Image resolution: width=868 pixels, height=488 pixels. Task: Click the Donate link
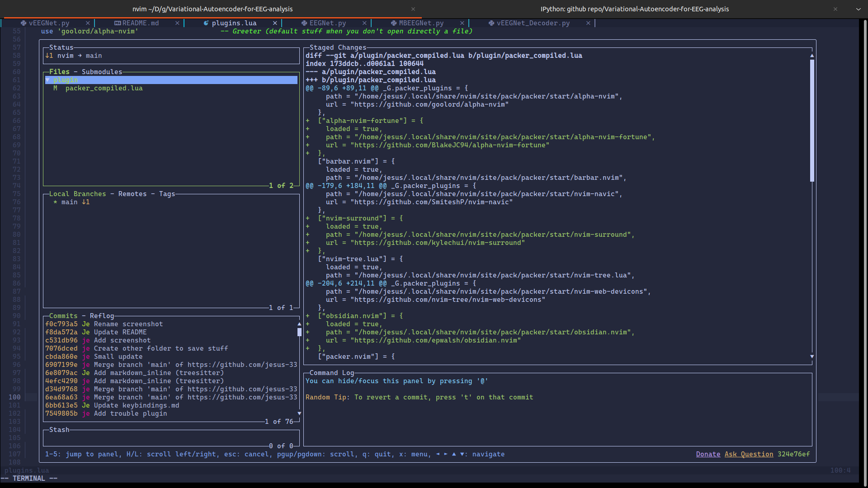pos(708,454)
